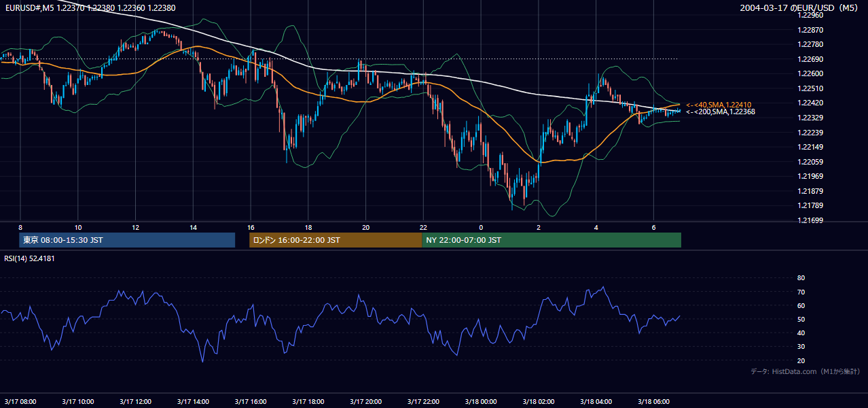Image resolution: width=868 pixels, height=408 pixels.
Task: Click price level 1.22149 on the axis
Action: pos(810,147)
